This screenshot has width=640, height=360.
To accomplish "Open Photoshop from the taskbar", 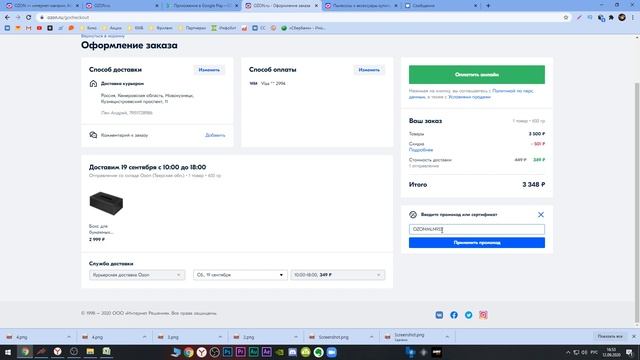I will 227,352.
